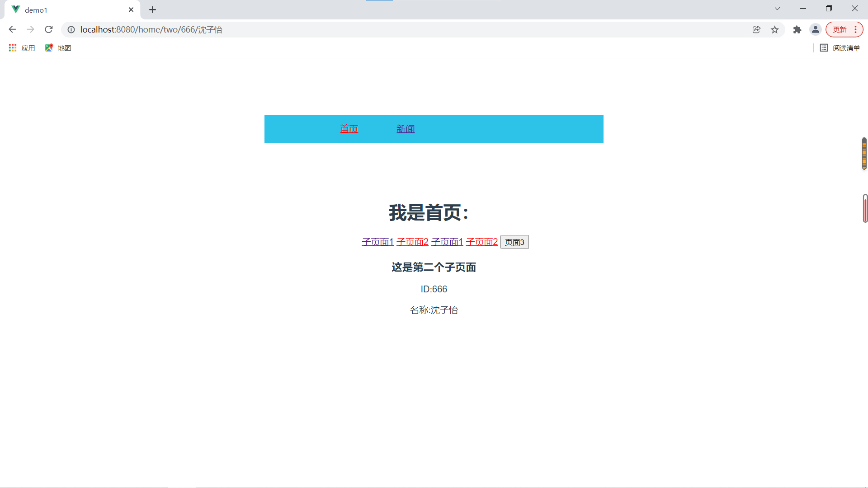Viewport: 868px width, 488px height.
Task: Open the Extensions puzzle icon
Action: pyautogui.click(x=797, y=29)
